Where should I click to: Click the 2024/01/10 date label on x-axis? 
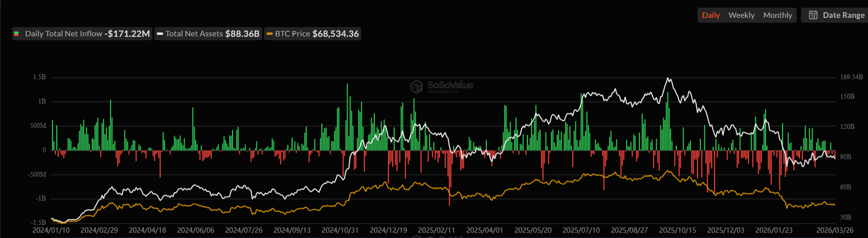pos(51,230)
